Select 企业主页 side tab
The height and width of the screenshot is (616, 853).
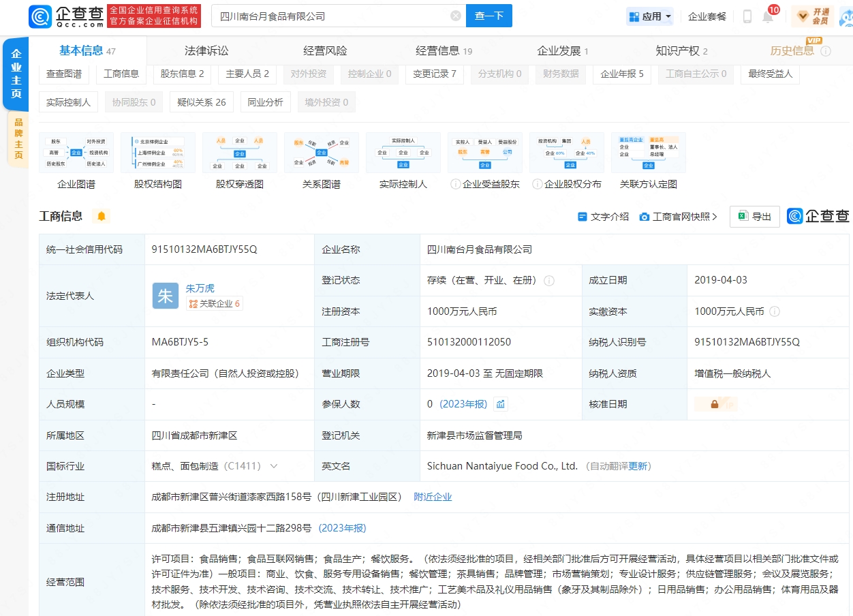16,74
